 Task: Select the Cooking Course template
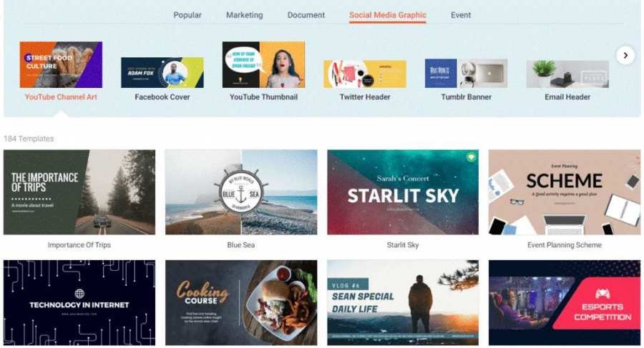pyautogui.click(x=241, y=303)
